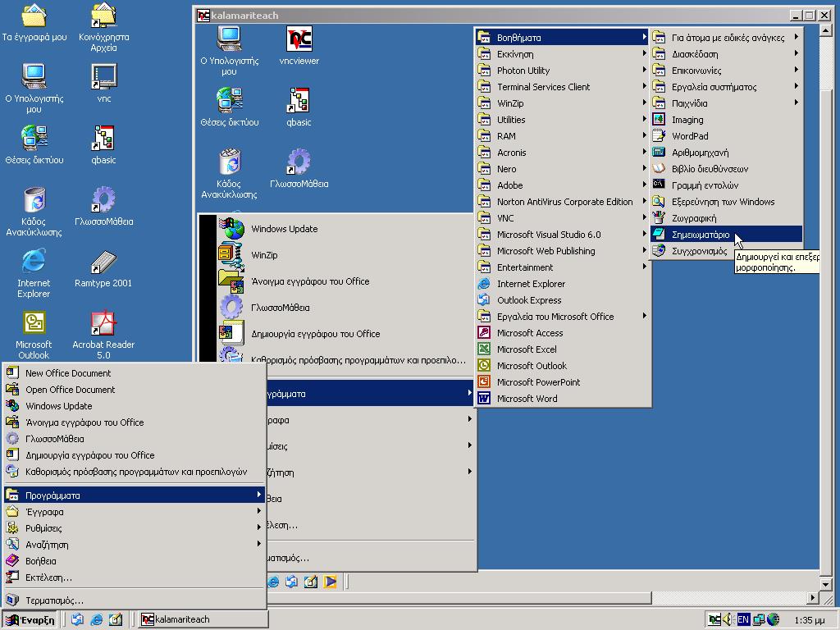Select the vnc shortcut on the local desktop

104,84
